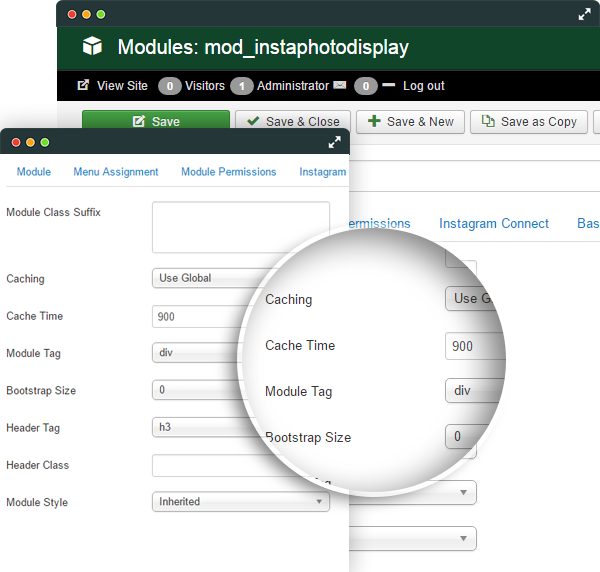This screenshot has width=600, height=572.
Task: Open the Administrator mail envelope icon
Action: pyautogui.click(x=339, y=85)
